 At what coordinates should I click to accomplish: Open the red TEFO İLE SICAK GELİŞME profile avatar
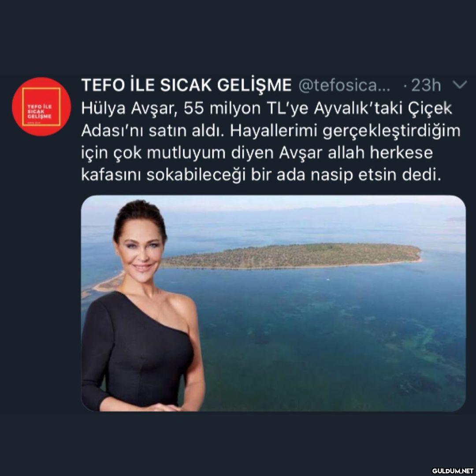[41, 107]
